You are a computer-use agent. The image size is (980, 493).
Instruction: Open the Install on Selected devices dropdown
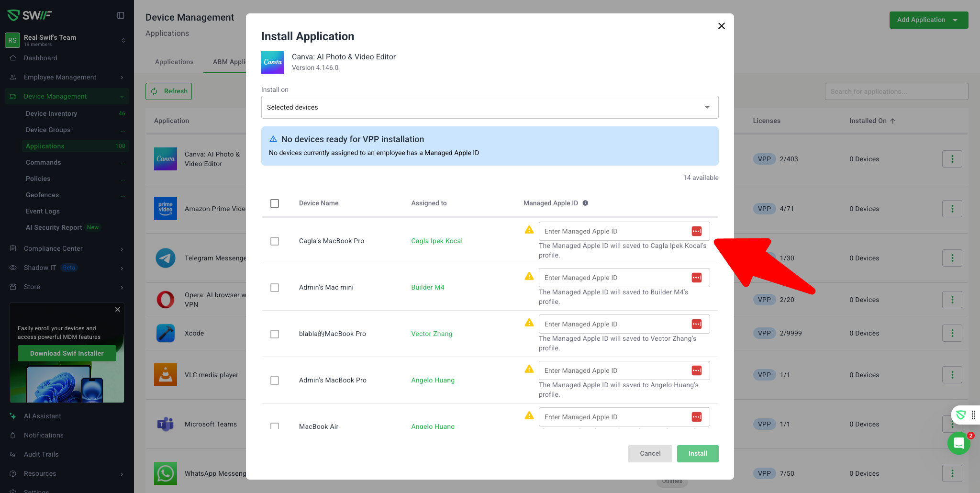(x=490, y=107)
